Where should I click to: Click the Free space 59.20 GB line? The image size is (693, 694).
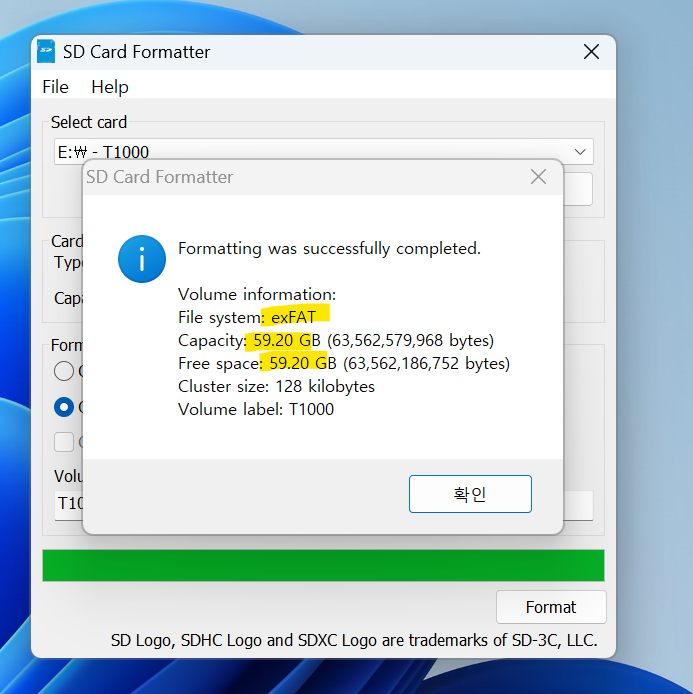click(344, 363)
